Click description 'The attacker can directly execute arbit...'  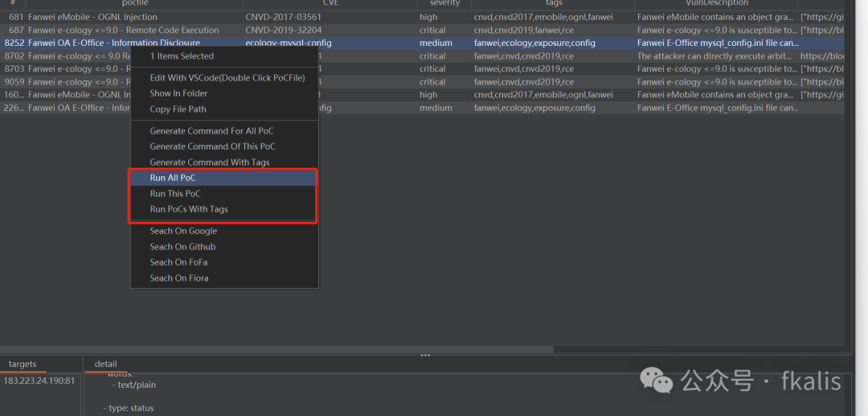(713, 56)
